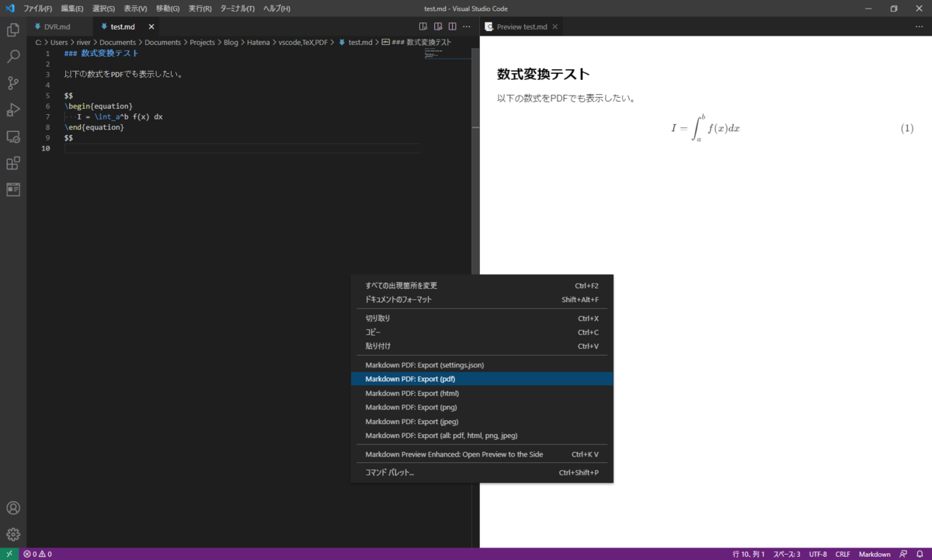Screen dimensions: 932x560
Task: Open the Search panel from the sidebar
Action: (12, 55)
